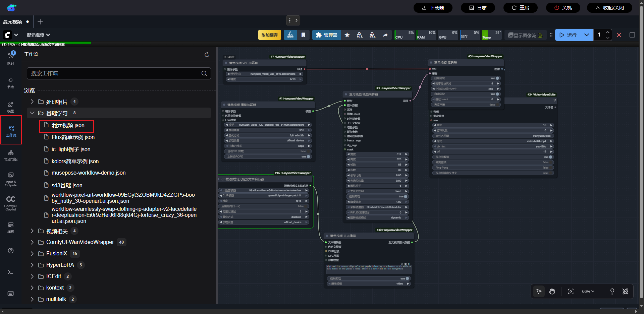
Task: Click the 搜索工作流 search input field
Action: 119,73
